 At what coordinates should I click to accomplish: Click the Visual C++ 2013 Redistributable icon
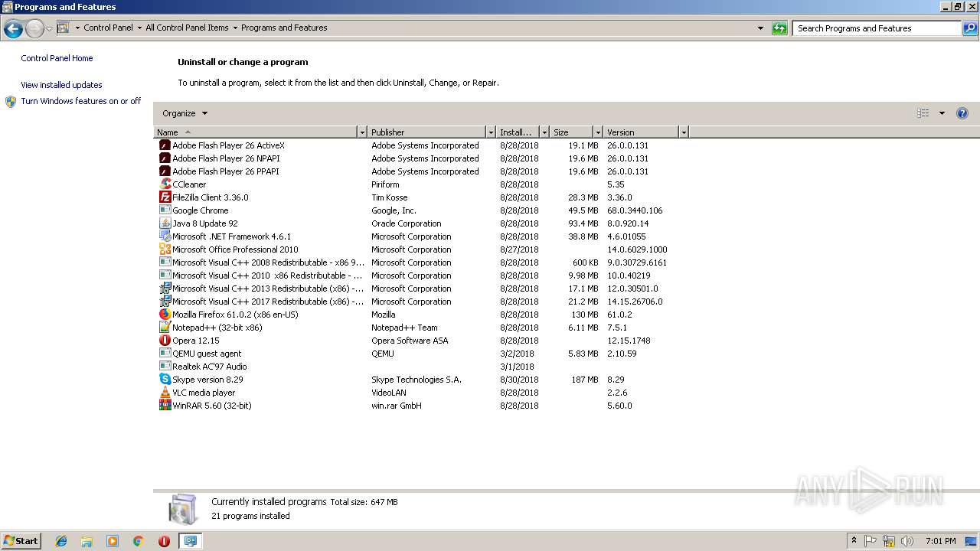165,289
